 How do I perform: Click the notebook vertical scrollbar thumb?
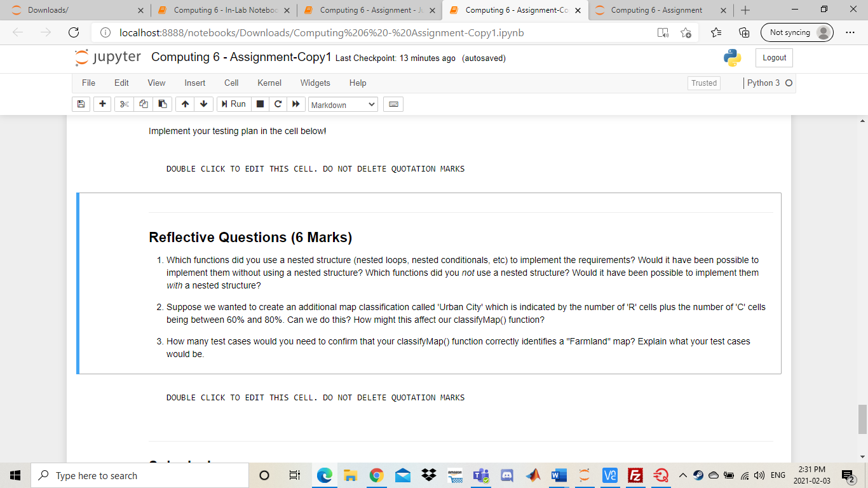click(862, 418)
